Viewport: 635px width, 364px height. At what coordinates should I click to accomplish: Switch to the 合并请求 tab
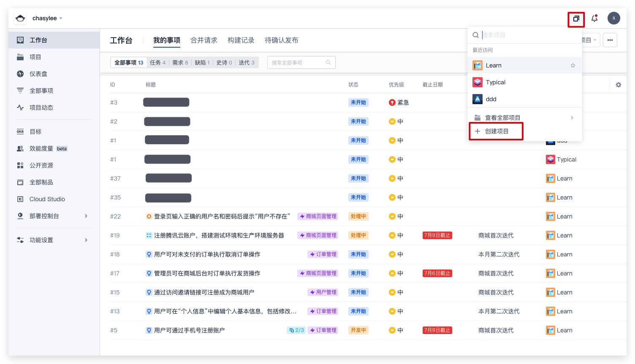(x=204, y=40)
